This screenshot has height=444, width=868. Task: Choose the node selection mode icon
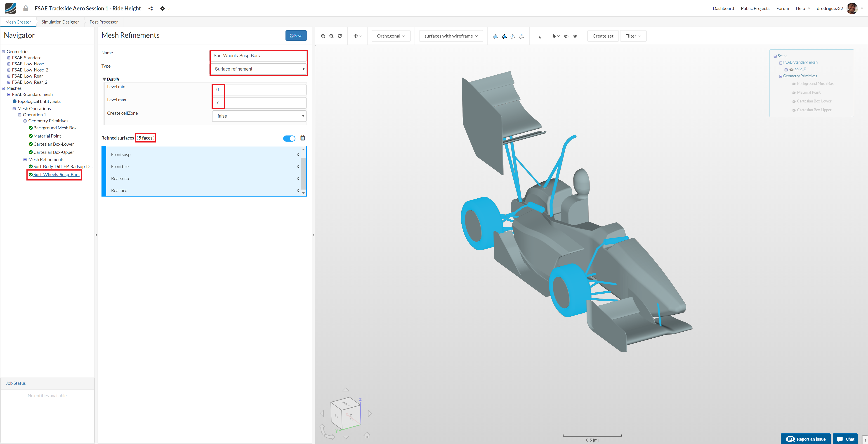click(x=522, y=36)
